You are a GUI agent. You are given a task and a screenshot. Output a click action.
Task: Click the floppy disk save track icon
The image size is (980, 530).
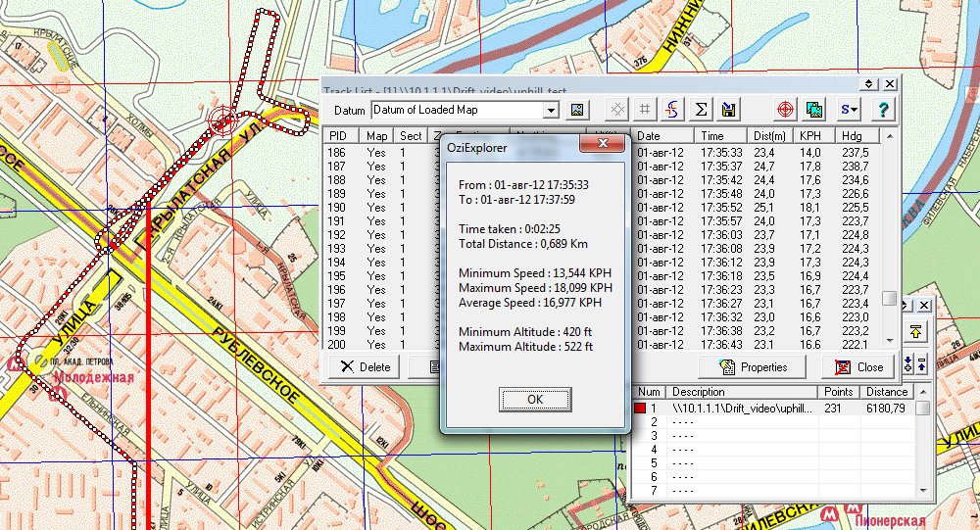click(x=728, y=110)
